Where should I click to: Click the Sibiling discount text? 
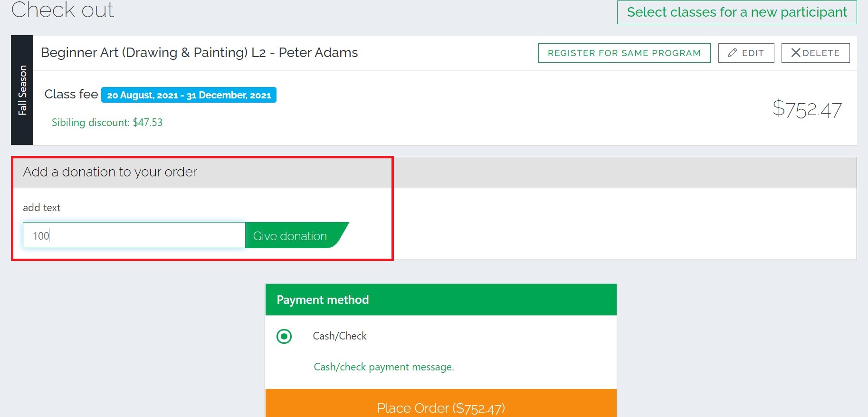point(107,122)
